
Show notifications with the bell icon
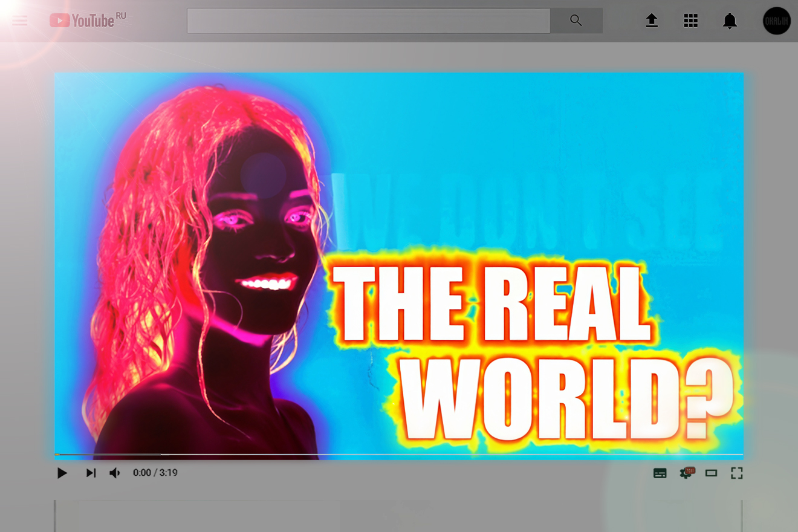click(x=730, y=21)
